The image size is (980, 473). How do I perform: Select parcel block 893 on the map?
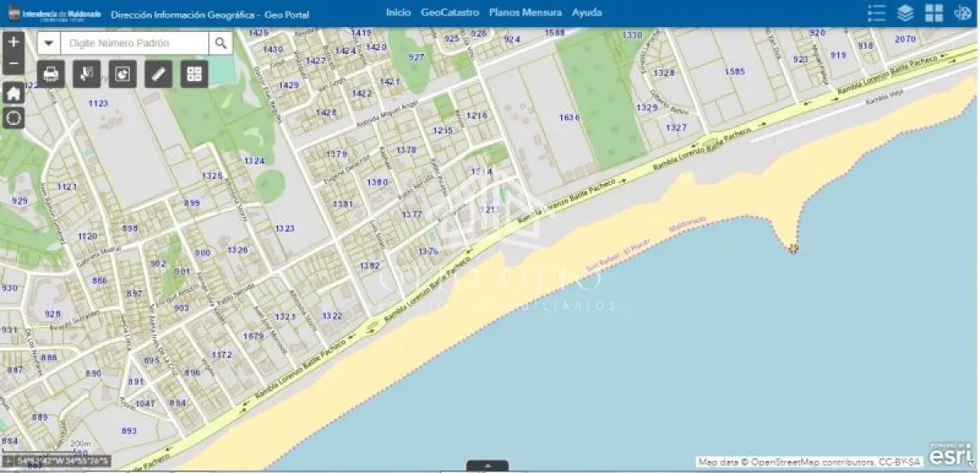(x=129, y=431)
